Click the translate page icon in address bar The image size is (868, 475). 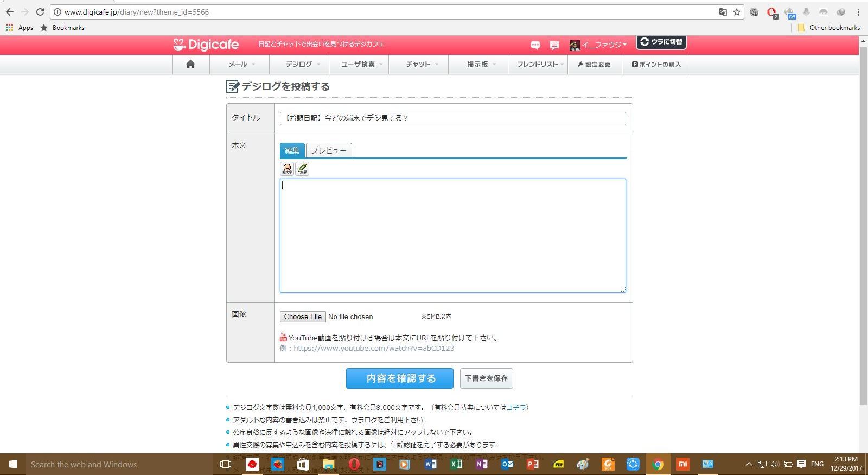pos(723,12)
